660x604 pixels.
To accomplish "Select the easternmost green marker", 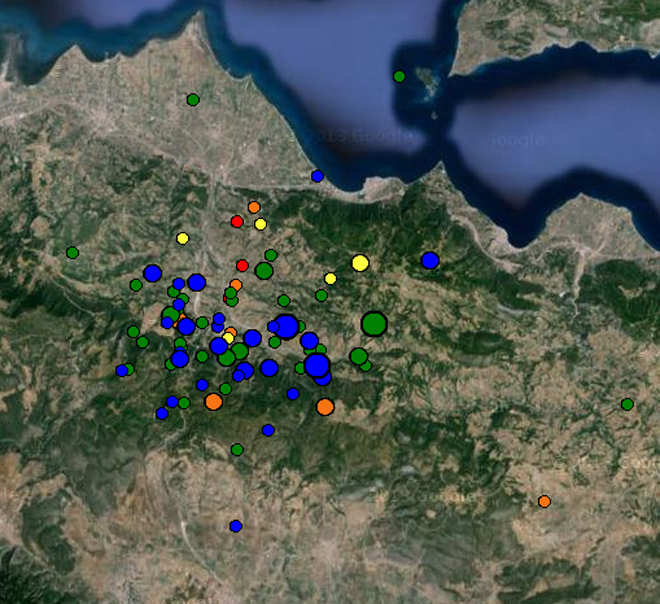I will (627, 404).
